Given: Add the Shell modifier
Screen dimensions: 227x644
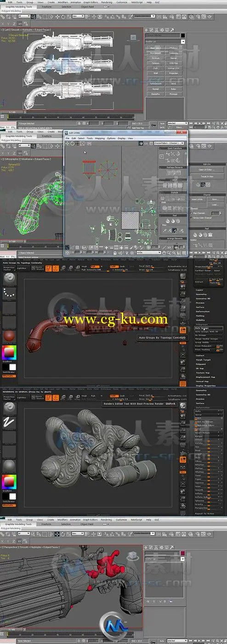Looking at the screenshot, I should (x=155, y=73).
